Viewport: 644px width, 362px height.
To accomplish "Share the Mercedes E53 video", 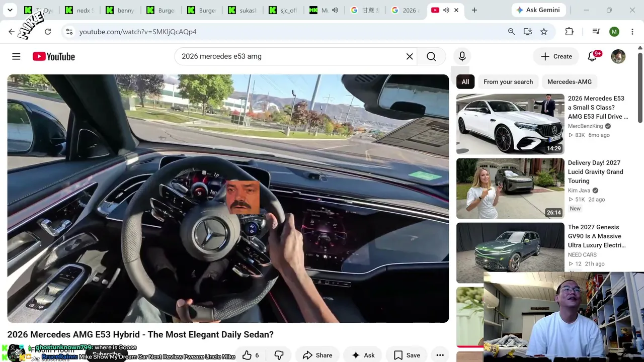I will 317,355.
